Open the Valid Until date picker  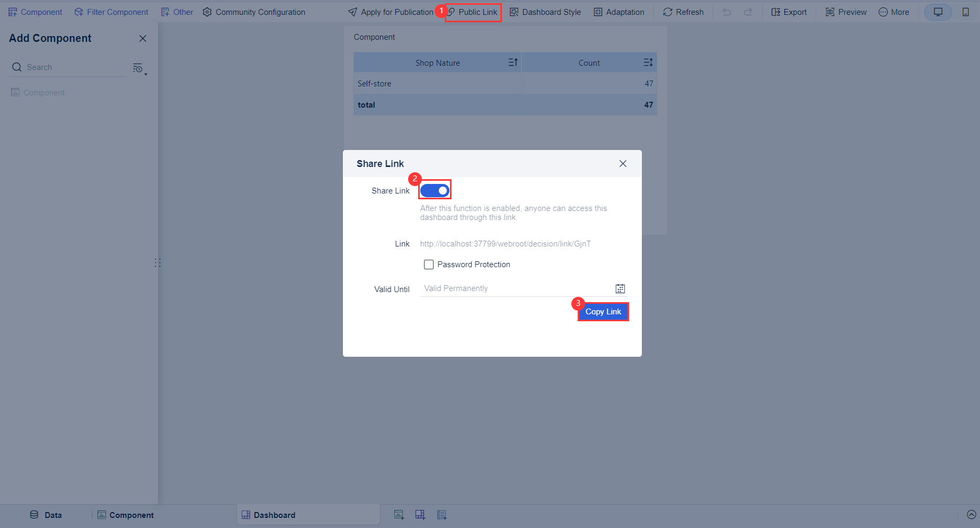click(x=620, y=288)
